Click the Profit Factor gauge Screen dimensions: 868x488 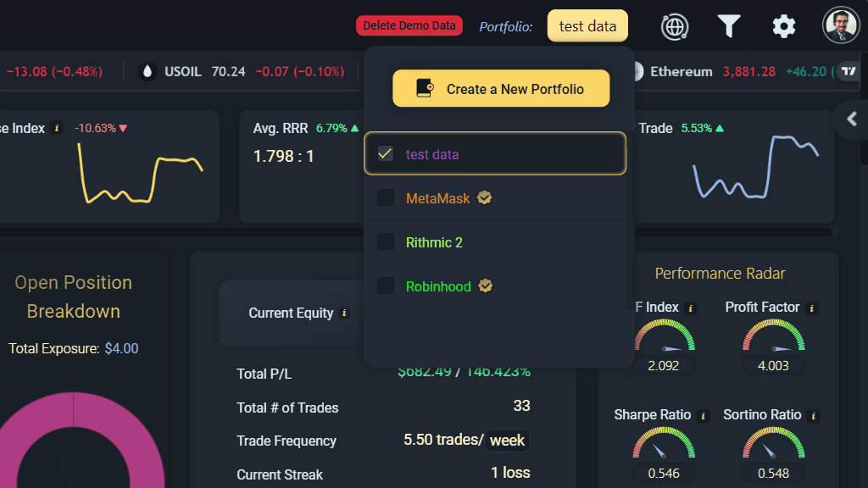[773, 337]
